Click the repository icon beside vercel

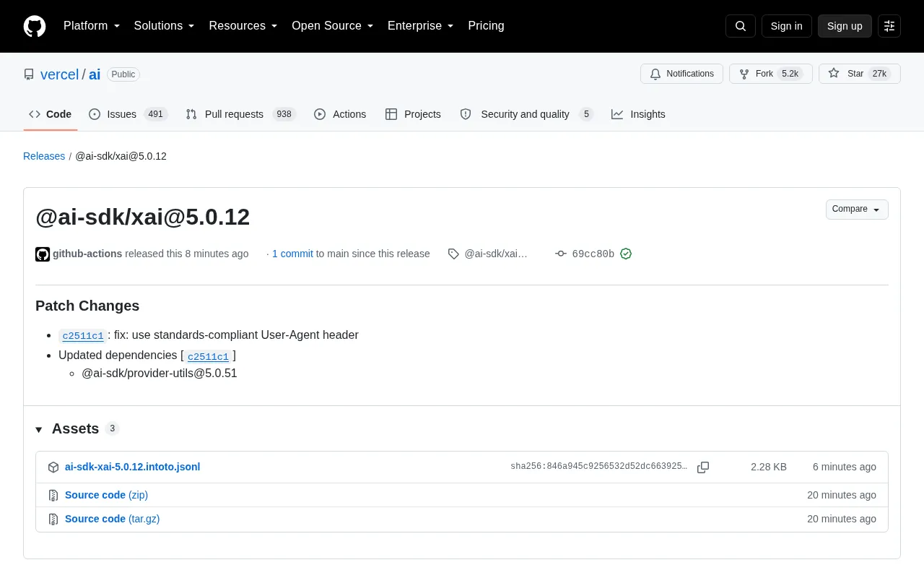tap(29, 74)
